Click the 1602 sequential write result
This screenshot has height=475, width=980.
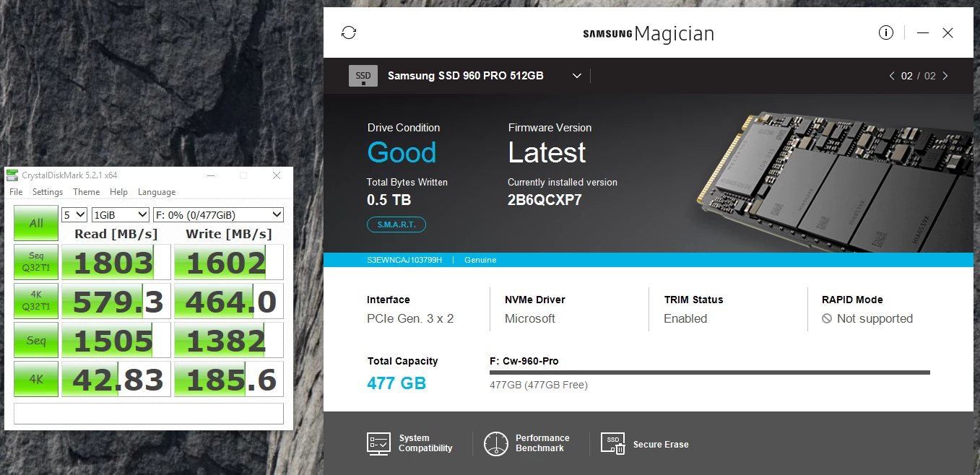[x=229, y=263]
